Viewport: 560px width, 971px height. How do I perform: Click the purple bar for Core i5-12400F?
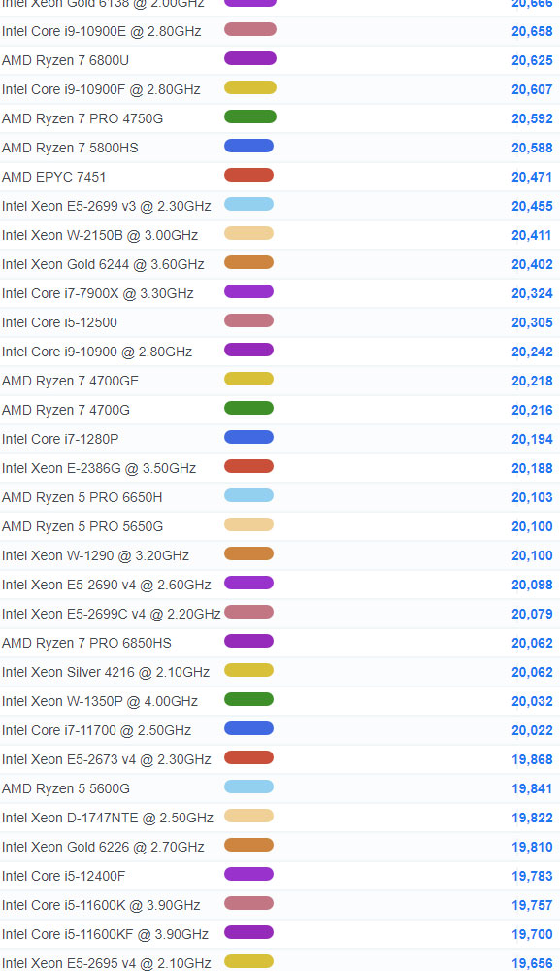tap(248, 874)
